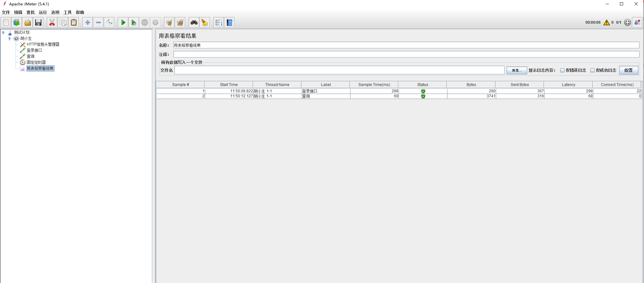Viewport: 644px width, 283px height.
Task: Click the 浏览 browse button
Action: tap(517, 70)
